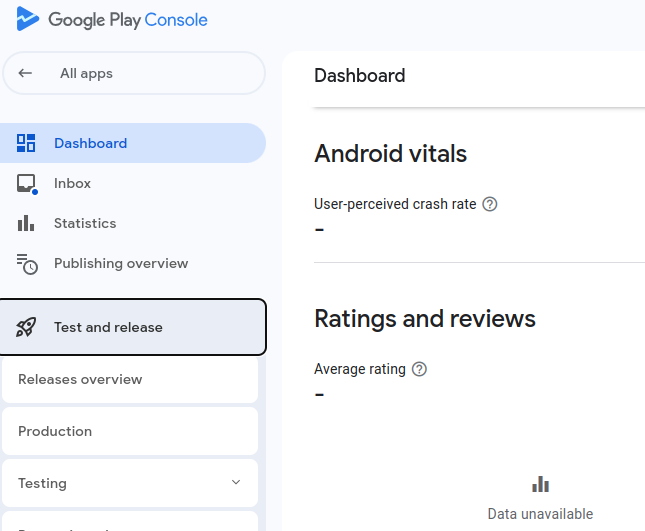Click the Google Play Console title text
The height and width of the screenshot is (531, 645).
point(128,19)
